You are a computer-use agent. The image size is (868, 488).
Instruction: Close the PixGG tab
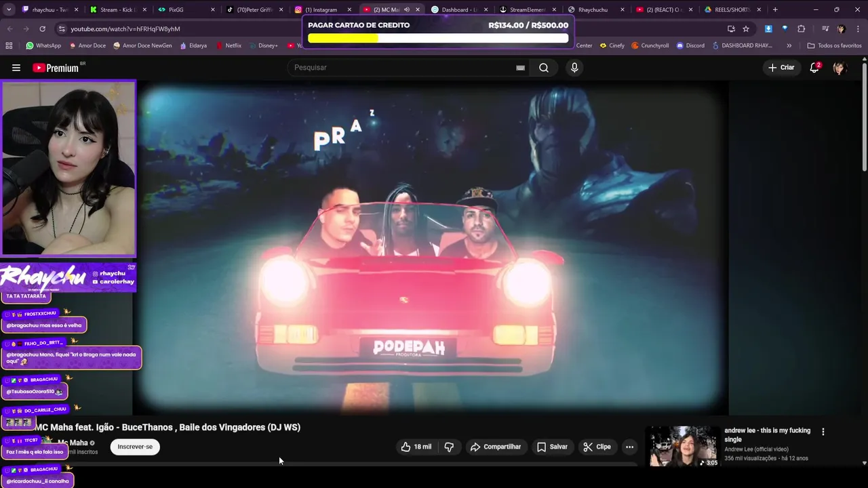(213, 9)
